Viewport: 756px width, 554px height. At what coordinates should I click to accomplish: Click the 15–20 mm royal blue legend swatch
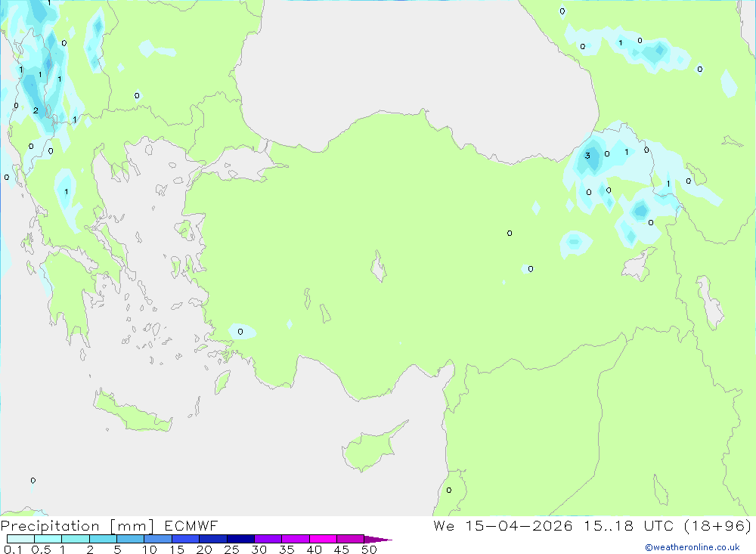[185, 539]
